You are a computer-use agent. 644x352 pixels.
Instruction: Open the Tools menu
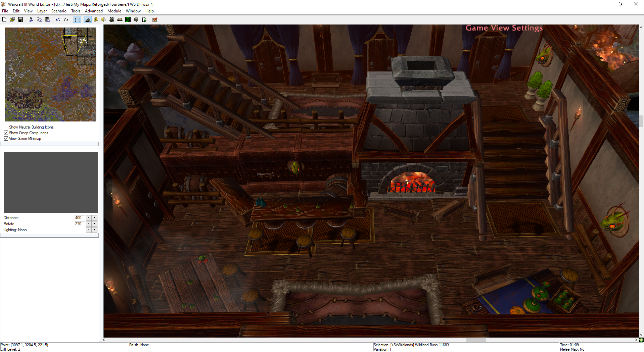76,11
